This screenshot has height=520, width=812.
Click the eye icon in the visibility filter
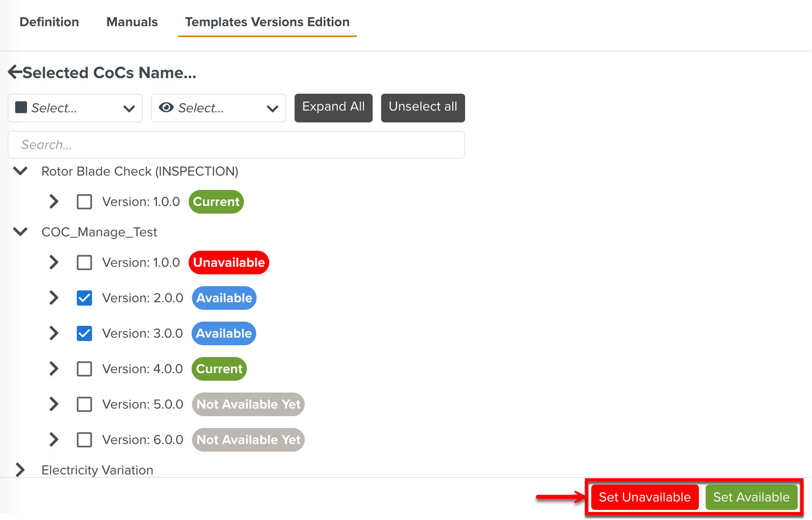point(166,108)
